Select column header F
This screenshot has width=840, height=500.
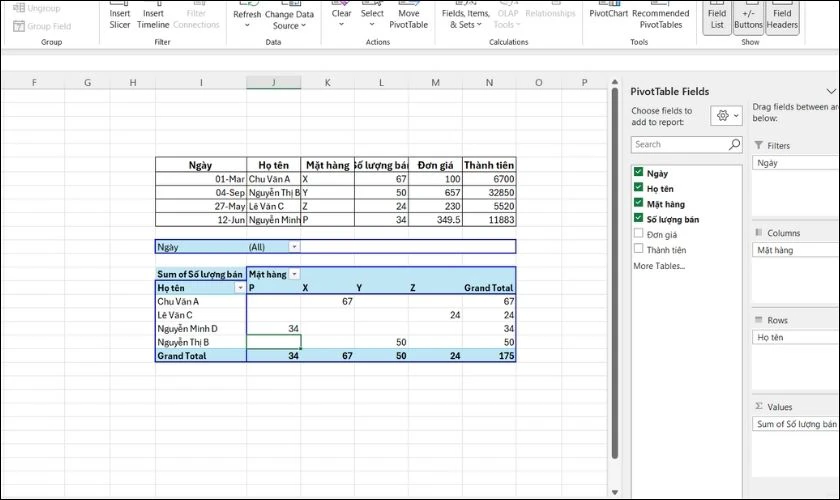click(x=34, y=83)
